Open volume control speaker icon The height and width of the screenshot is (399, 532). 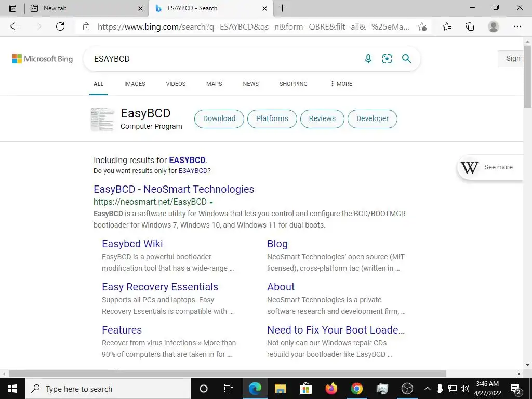coord(465,389)
